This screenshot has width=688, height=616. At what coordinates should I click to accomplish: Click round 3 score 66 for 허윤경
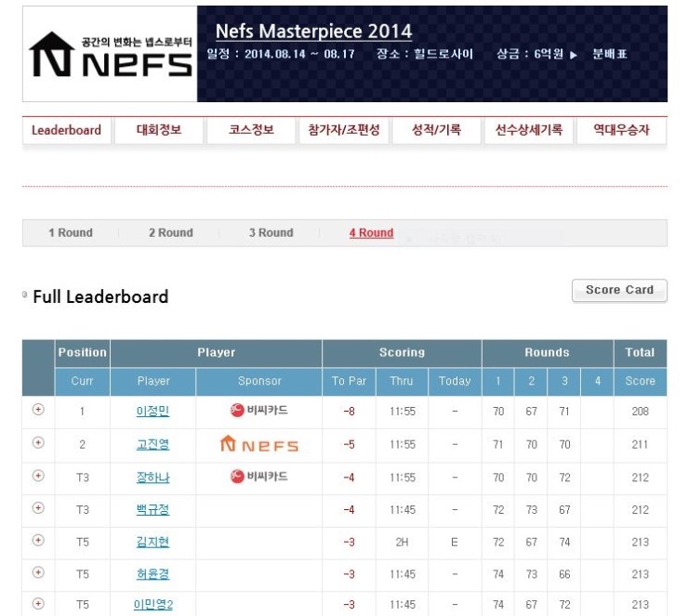pos(564,574)
